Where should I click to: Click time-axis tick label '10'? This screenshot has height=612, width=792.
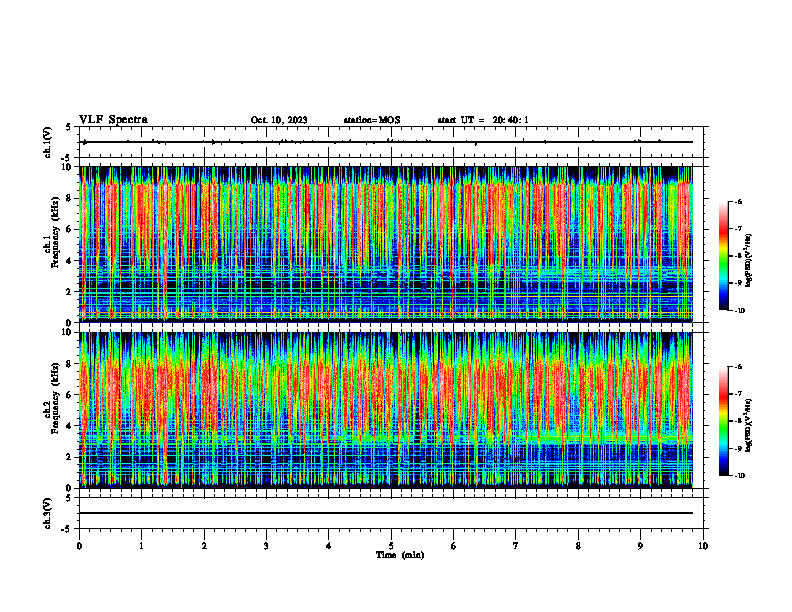pyautogui.click(x=703, y=546)
